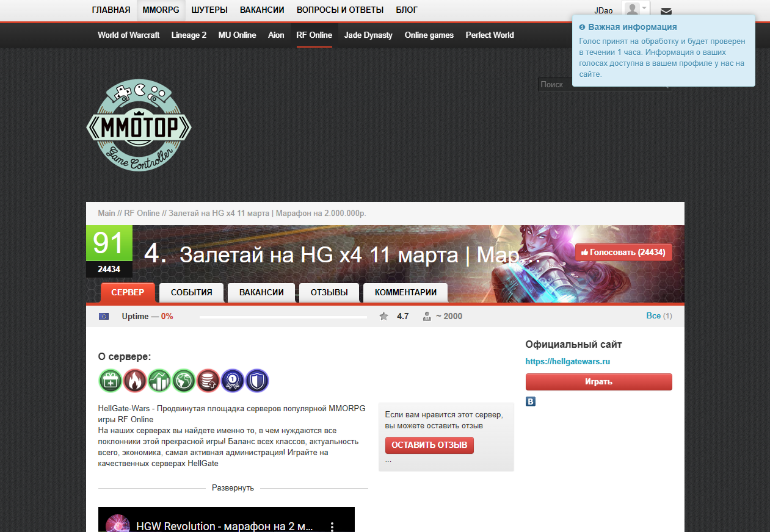Click the JDao username link
Viewport: 770px width, 532px height.
(x=603, y=11)
